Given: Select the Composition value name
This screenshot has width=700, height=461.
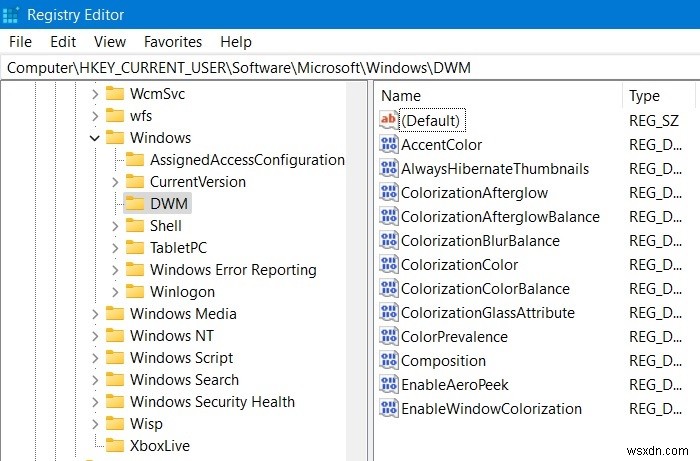Looking at the screenshot, I should click(x=443, y=361).
